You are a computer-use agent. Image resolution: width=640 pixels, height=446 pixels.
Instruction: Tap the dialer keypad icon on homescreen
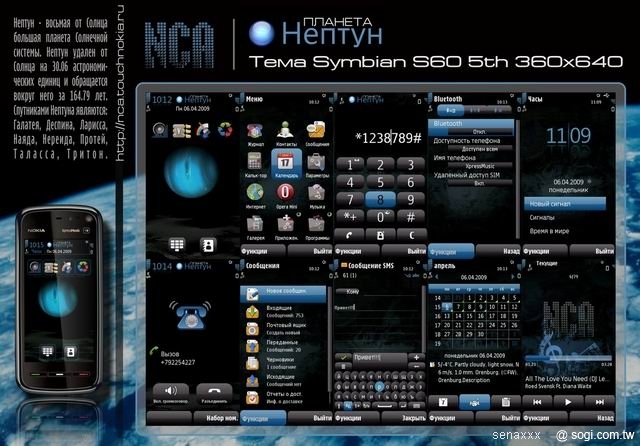177,243
